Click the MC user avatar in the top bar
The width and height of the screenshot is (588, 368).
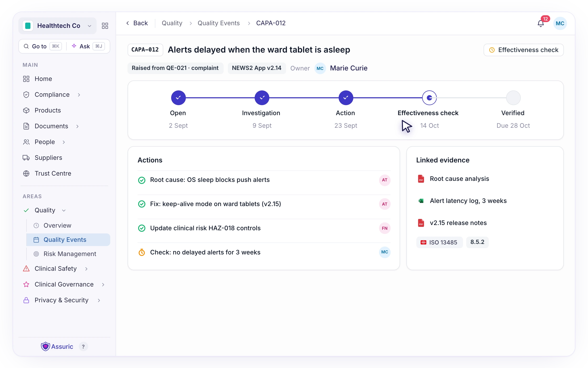560,23
